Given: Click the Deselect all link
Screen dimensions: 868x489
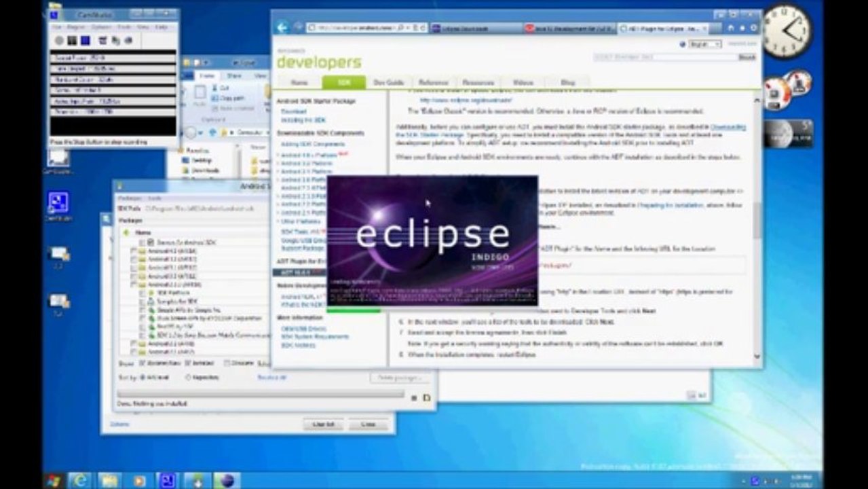Looking at the screenshot, I should coord(271,378).
